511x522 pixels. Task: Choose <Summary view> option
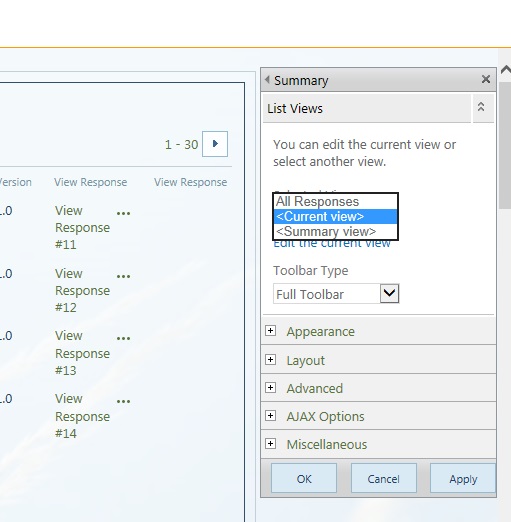coord(335,231)
